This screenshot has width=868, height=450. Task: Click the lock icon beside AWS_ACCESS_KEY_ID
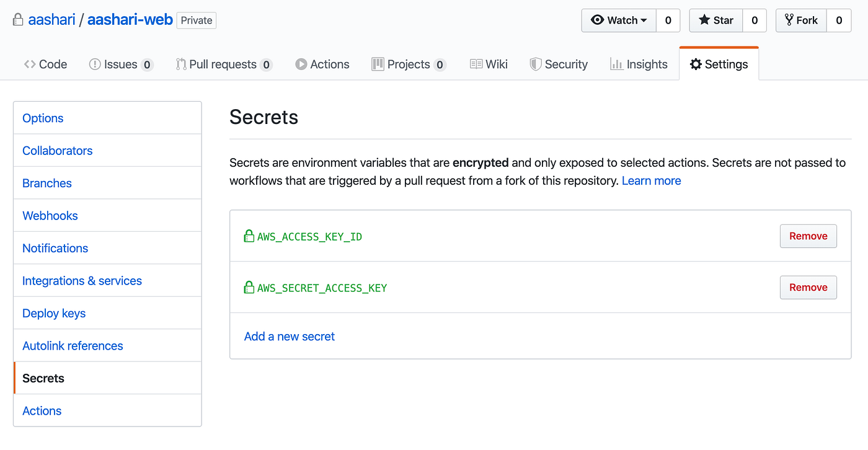pyautogui.click(x=249, y=236)
